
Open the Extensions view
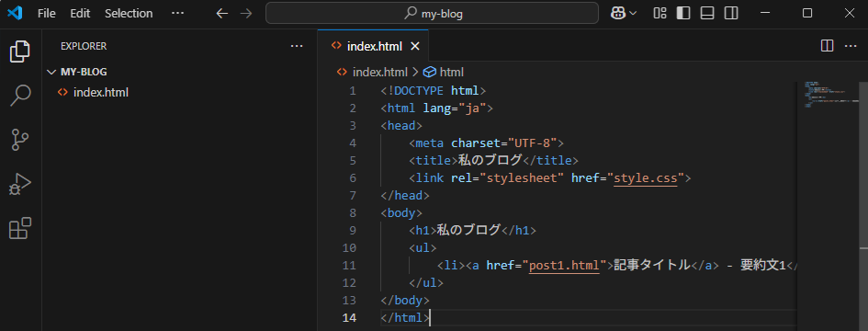(x=20, y=228)
